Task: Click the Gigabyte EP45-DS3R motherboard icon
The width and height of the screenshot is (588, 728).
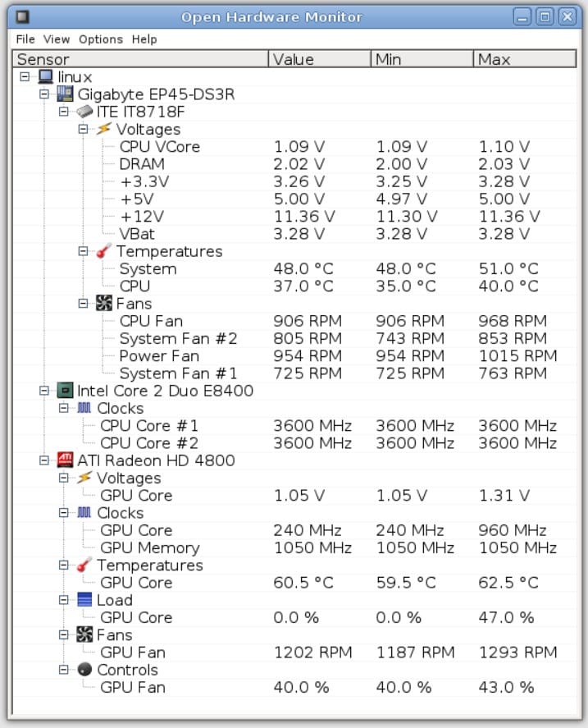Action: (65, 94)
